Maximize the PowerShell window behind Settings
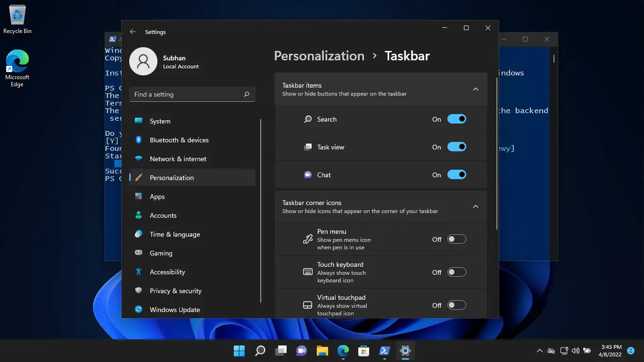 (525, 39)
